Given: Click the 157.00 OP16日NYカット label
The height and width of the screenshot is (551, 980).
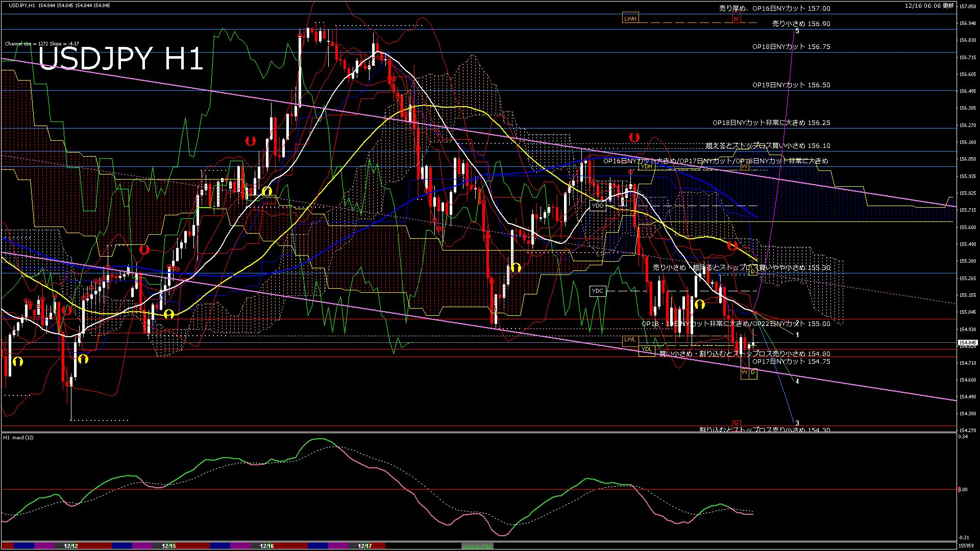Looking at the screenshot, I should (x=774, y=9).
